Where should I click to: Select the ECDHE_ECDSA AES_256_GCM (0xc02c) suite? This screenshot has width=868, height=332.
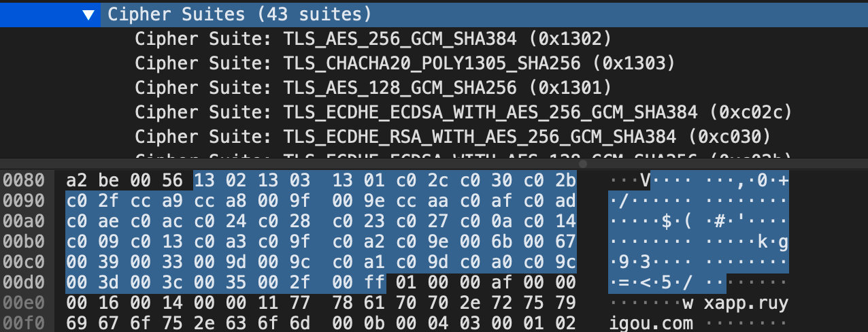click(464, 112)
